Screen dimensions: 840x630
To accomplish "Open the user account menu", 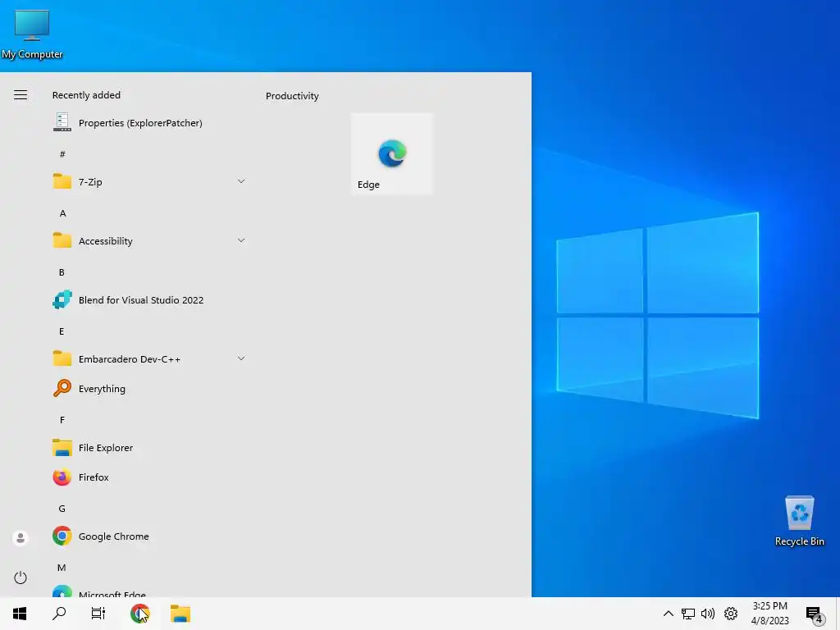I will [21, 538].
